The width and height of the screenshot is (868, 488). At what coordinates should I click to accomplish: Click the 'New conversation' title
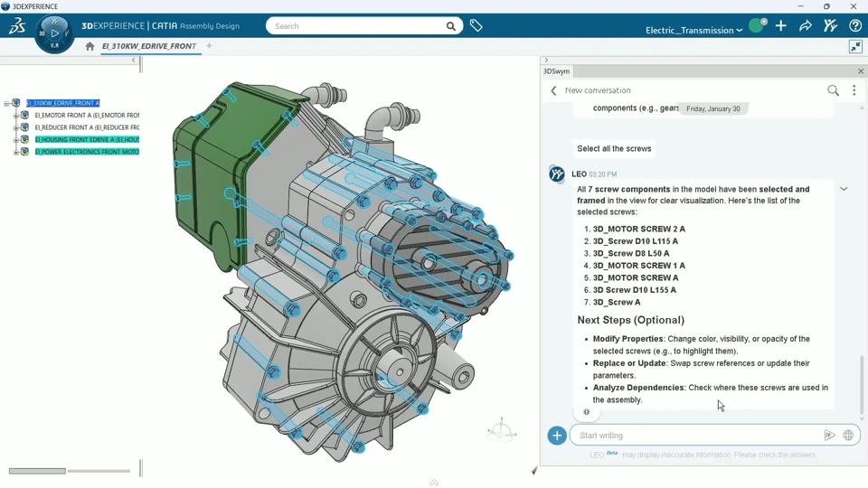(598, 90)
